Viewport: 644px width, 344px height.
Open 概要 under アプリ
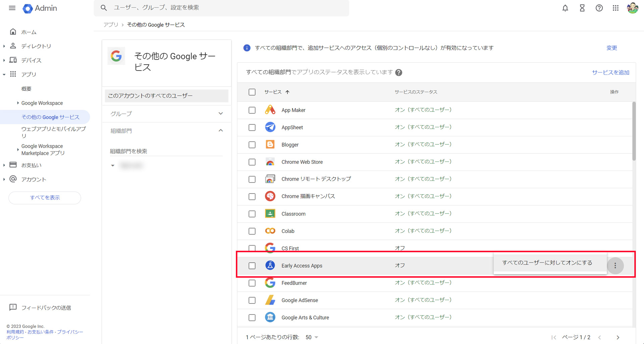[26, 89]
